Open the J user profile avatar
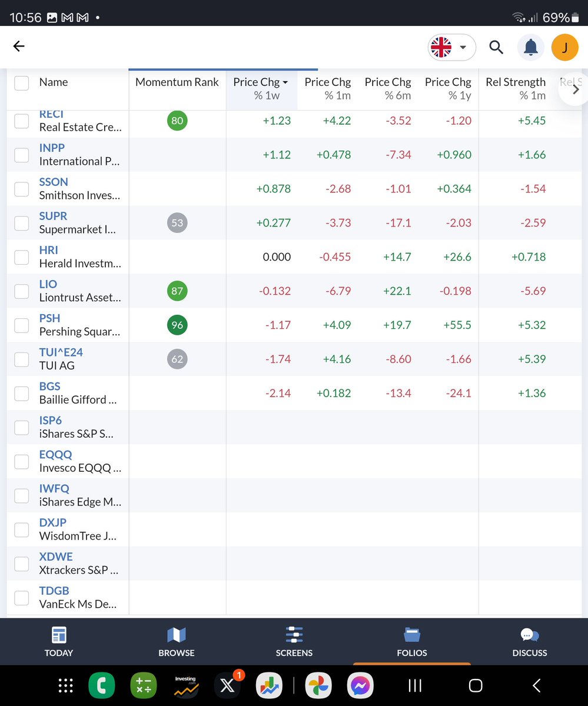Viewport: 588px width, 706px height. point(565,48)
